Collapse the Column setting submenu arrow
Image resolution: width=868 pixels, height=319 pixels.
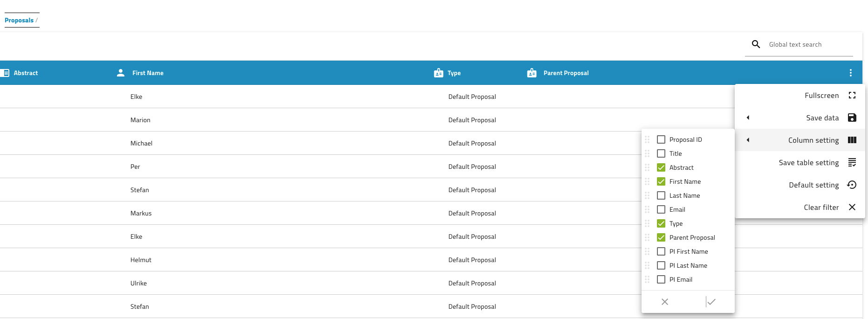(x=748, y=140)
